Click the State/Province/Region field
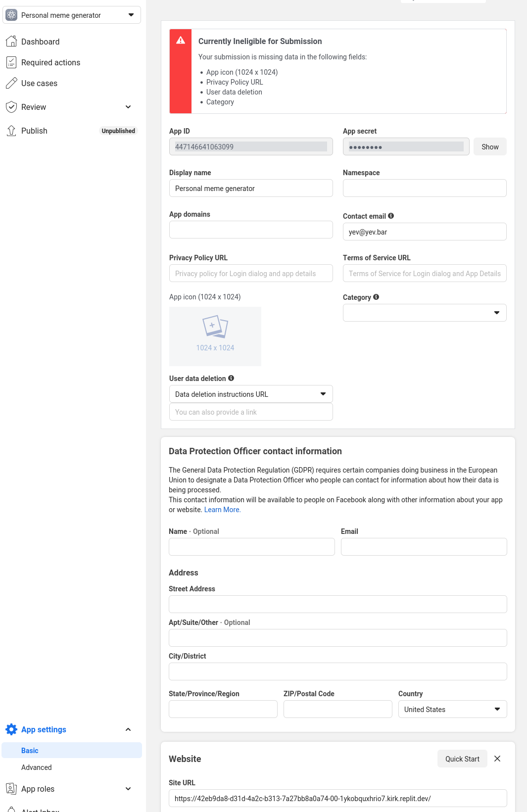 [223, 709]
